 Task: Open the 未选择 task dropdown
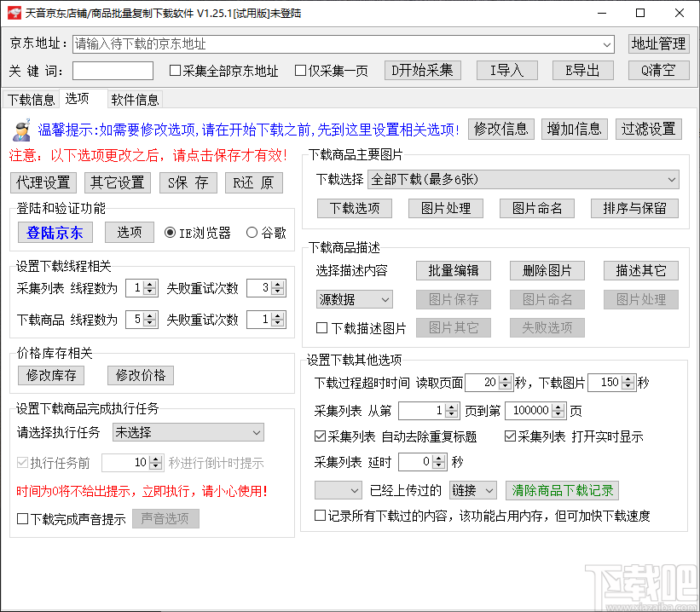tap(188, 432)
